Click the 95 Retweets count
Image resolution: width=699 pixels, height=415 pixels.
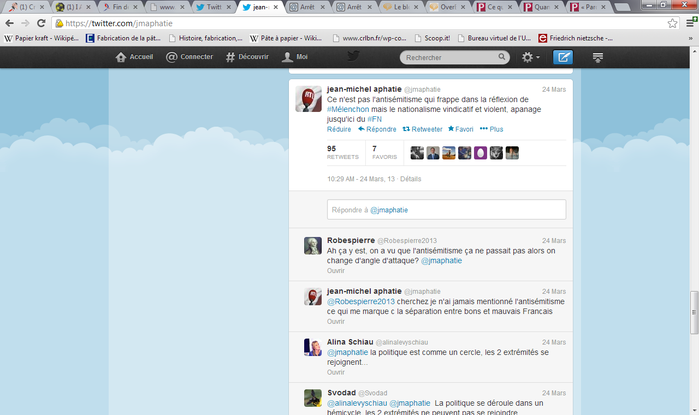[x=342, y=152]
